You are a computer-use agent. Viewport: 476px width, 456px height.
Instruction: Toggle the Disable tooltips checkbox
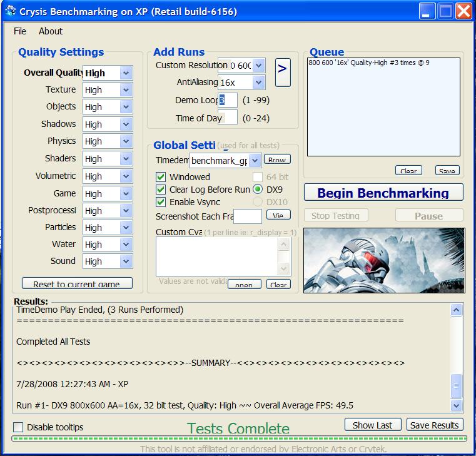[x=18, y=427]
